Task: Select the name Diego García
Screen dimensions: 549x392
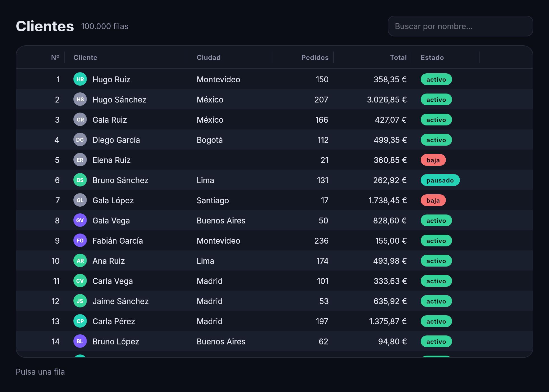Action: [x=116, y=140]
